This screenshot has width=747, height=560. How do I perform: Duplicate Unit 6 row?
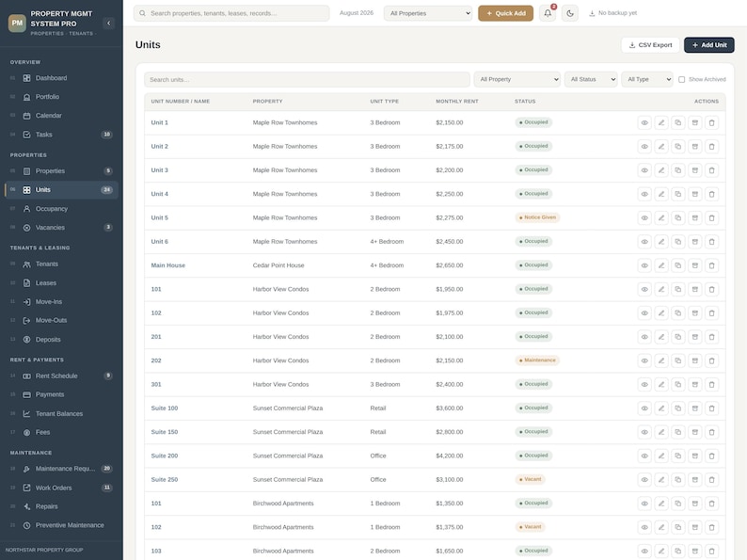coord(678,242)
